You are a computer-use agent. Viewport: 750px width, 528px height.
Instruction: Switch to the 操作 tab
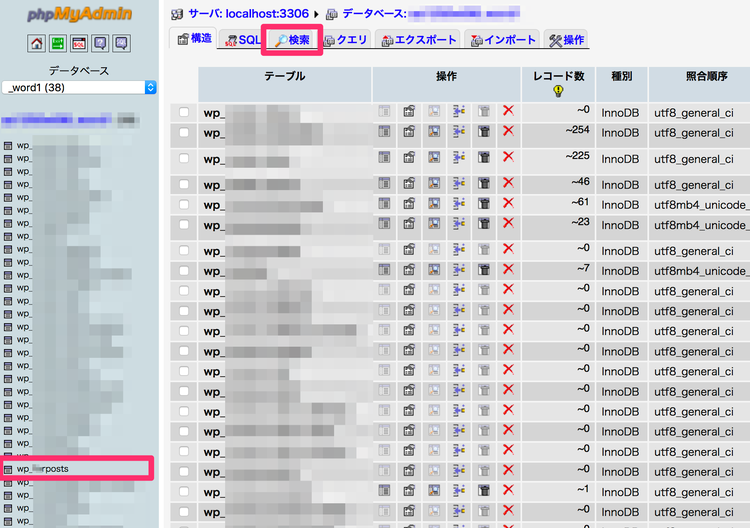[x=566, y=40]
